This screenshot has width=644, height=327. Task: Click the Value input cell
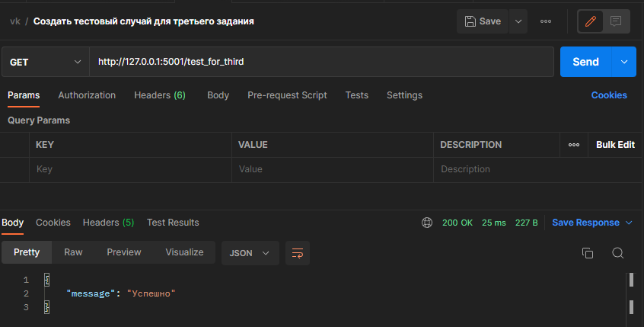(x=332, y=169)
